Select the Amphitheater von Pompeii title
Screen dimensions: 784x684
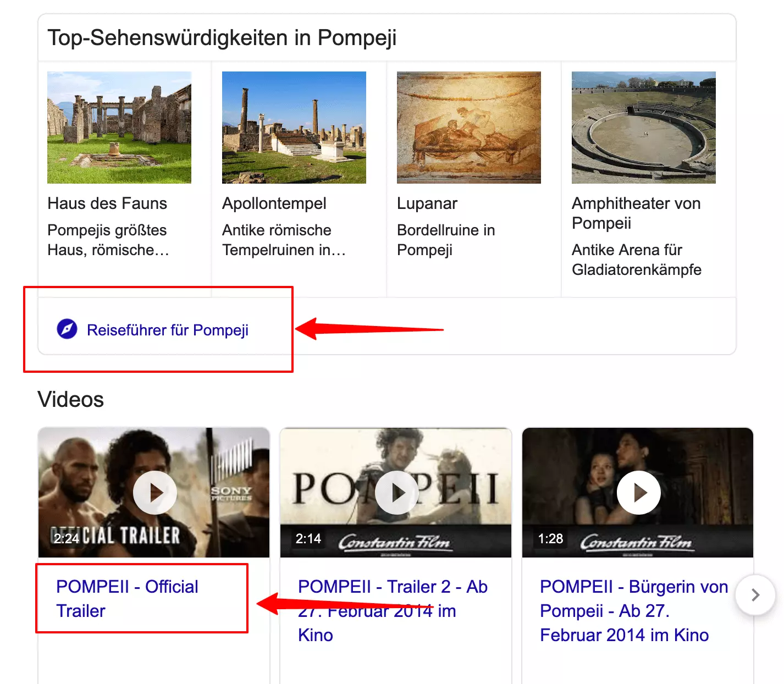636,213
